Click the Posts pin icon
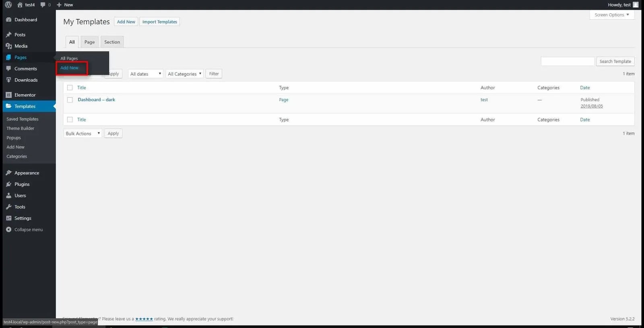The height and width of the screenshot is (328, 644). (8, 35)
